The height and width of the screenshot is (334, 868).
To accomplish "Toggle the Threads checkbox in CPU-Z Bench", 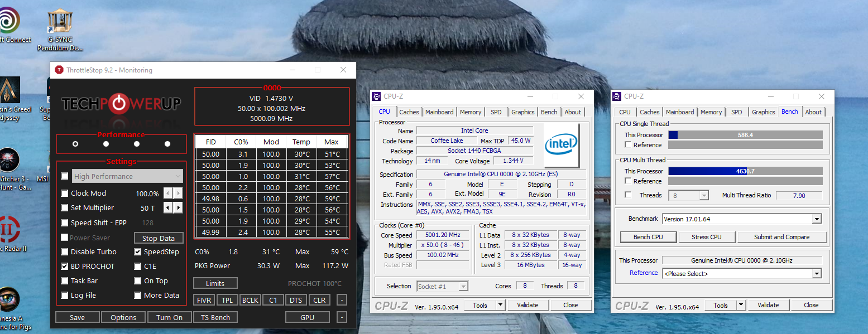I will [x=628, y=195].
